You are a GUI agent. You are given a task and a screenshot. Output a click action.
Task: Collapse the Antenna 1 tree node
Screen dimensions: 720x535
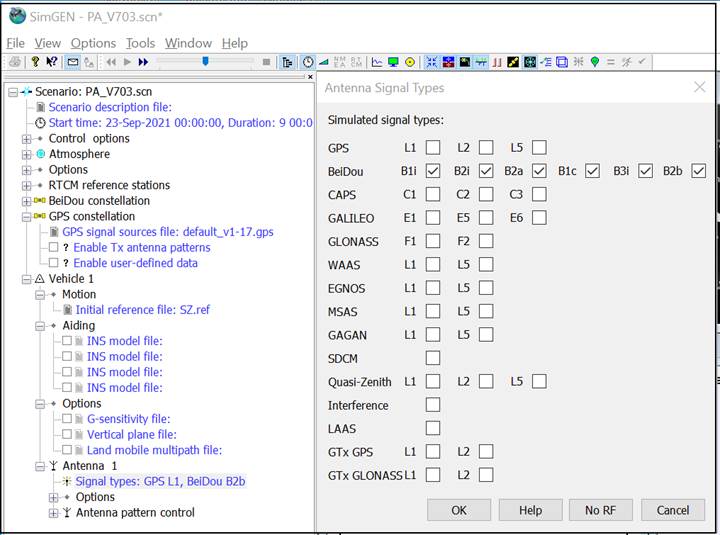coord(40,466)
